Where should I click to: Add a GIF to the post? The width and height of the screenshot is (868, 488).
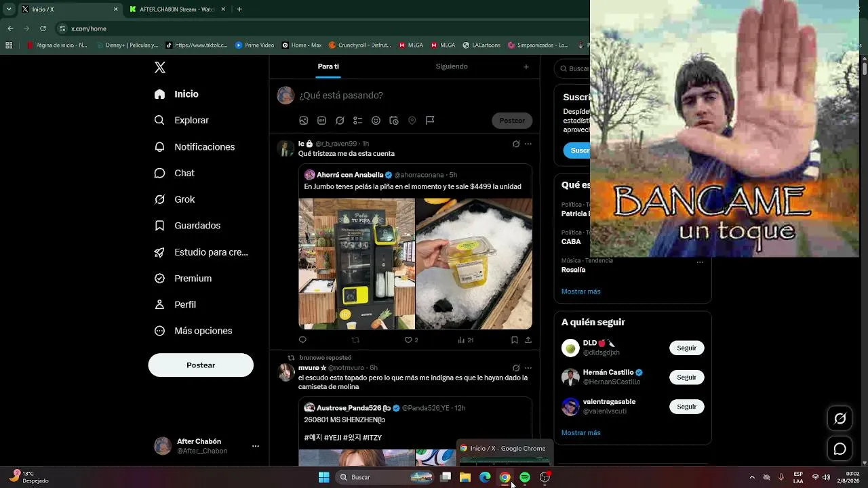[x=321, y=121]
